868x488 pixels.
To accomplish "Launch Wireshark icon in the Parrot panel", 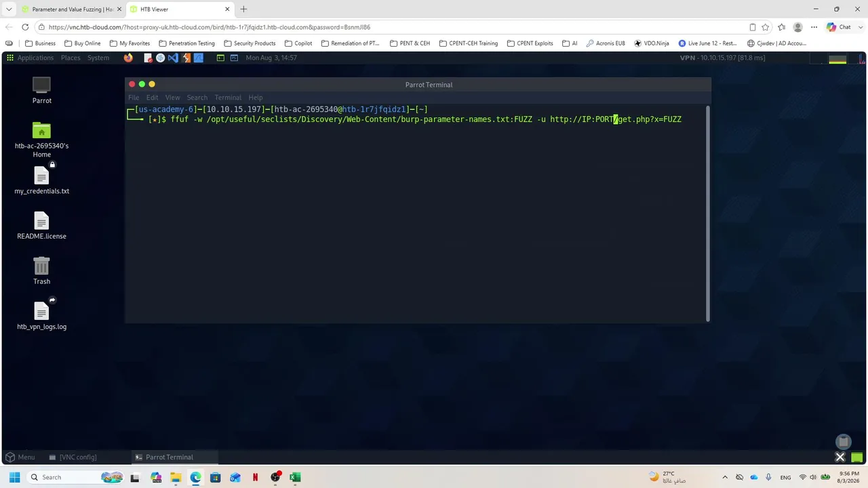I will (199, 58).
